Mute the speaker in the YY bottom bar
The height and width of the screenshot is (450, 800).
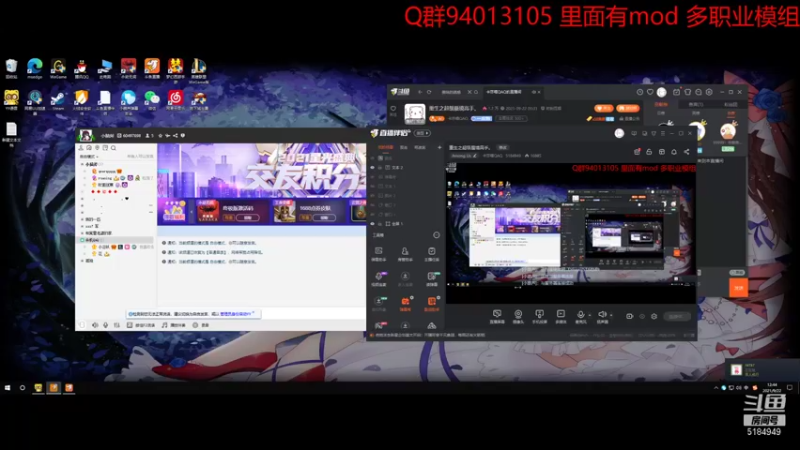[x=95, y=325]
